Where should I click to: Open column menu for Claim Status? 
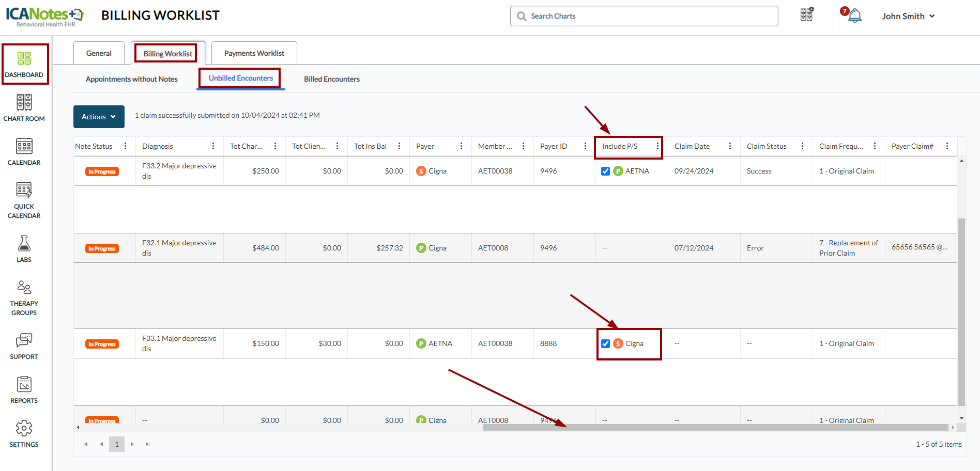point(802,146)
